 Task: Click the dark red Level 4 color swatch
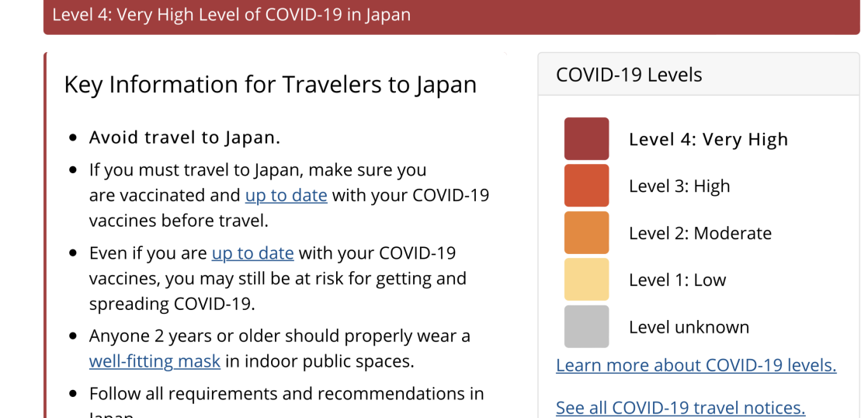point(586,139)
